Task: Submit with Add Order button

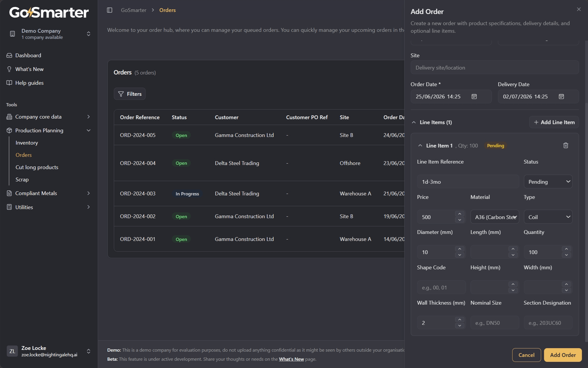Action: (563, 355)
